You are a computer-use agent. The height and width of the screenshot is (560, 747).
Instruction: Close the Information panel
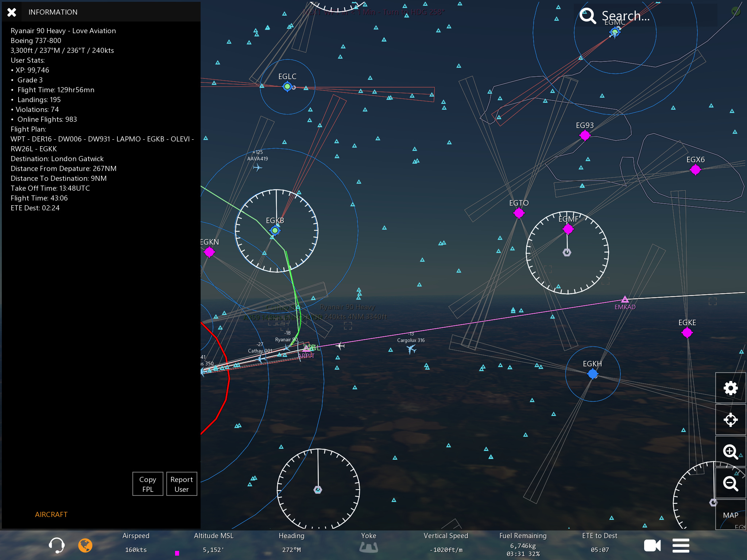tap(12, 12)
